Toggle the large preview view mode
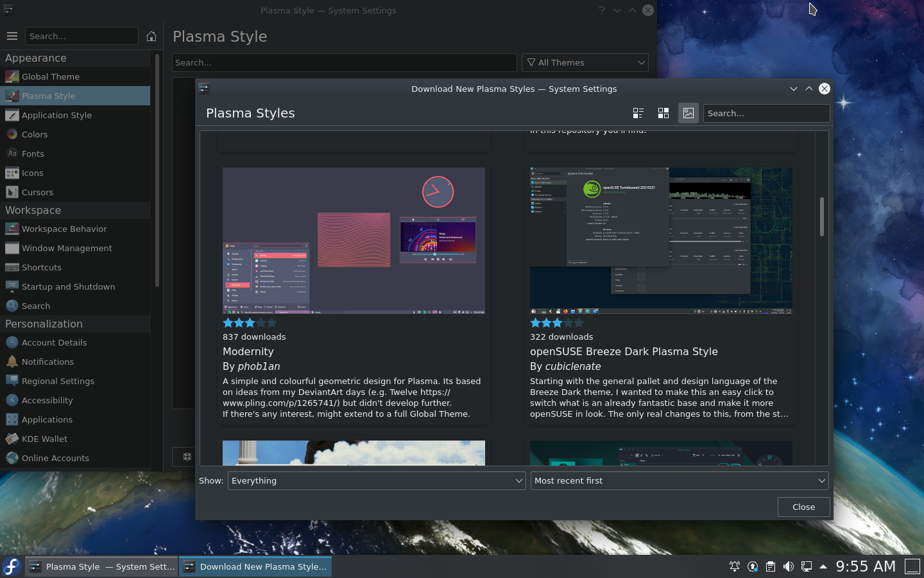 688,113
